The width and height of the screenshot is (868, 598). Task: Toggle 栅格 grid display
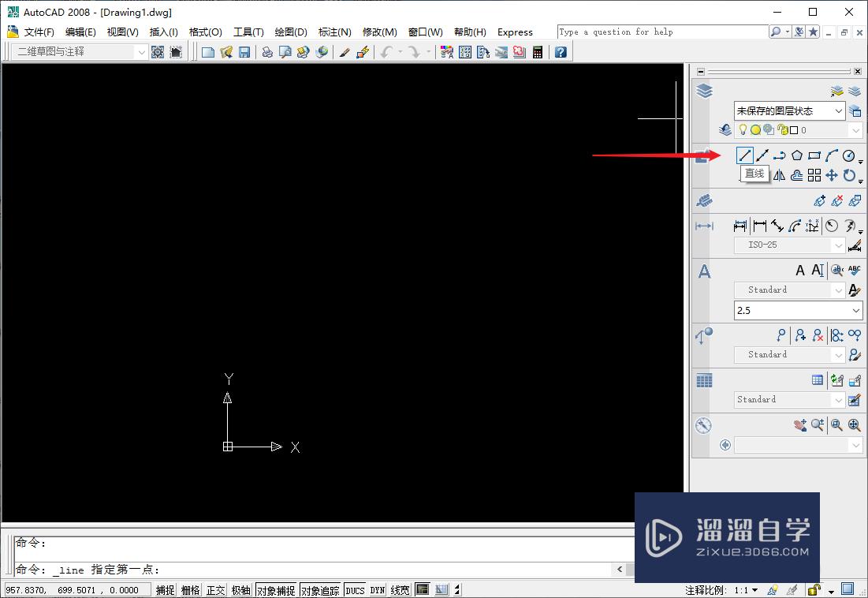[189, 589]
